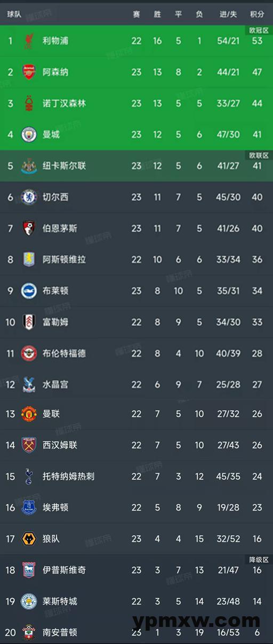Open the 埃弗顿 table row
Viewport: 273px width, 644px height.
point(136,508)
